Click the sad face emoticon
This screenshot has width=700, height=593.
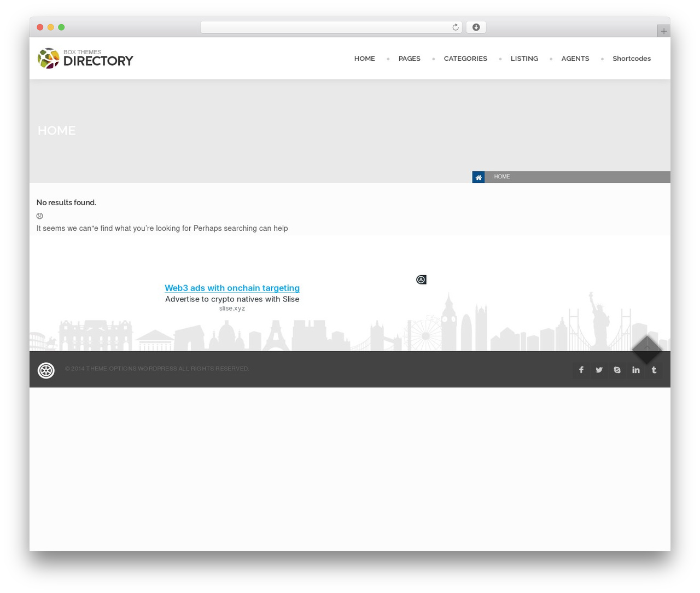[40, 216]
